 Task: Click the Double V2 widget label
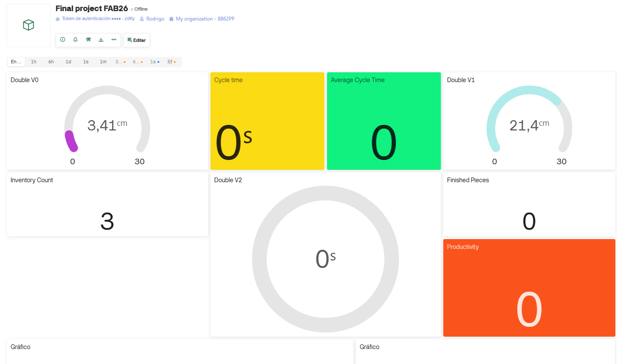(228, 180)
